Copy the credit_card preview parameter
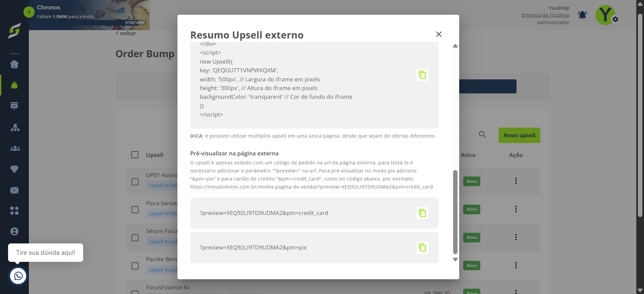The height and width of the screenshot is (294, 644). (x=422, y=213)
